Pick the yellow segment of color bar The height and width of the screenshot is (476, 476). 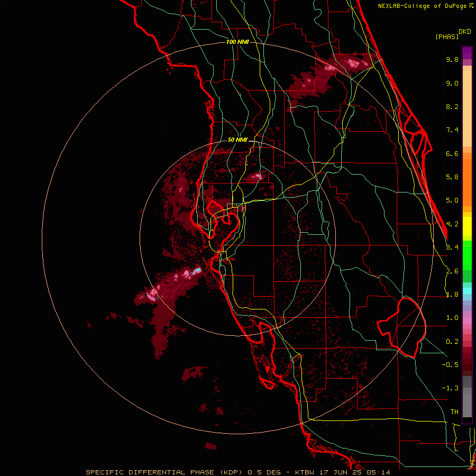pos(467,226)
